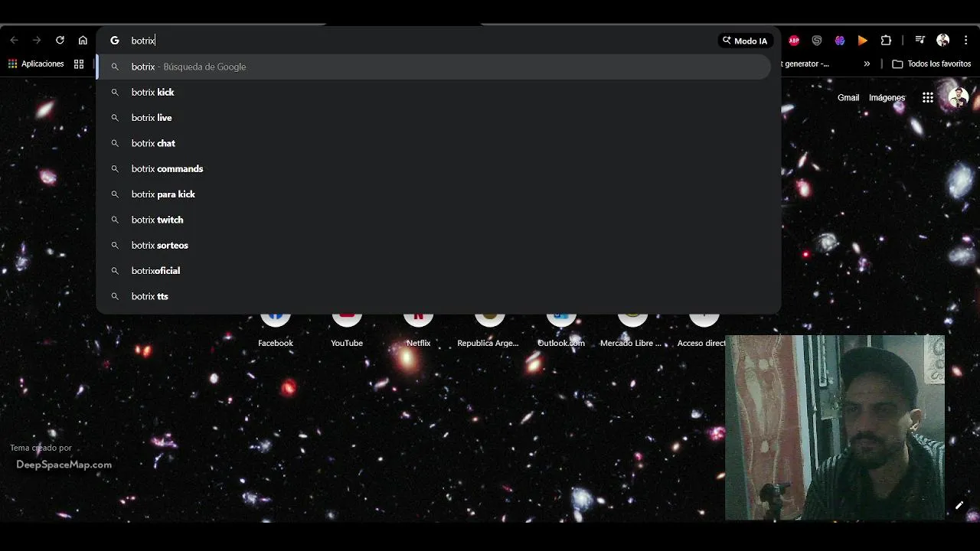Viewport: 980px width, 551px height.
Task: Open the Republica Arge... shortcut
Action: (488, 329)
